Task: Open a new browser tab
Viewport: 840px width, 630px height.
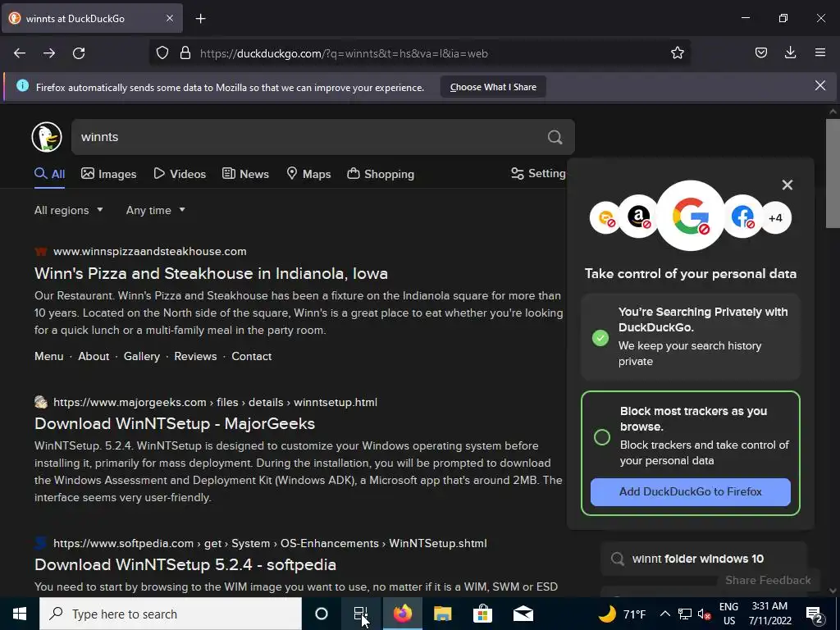Action: click(200, 19)
